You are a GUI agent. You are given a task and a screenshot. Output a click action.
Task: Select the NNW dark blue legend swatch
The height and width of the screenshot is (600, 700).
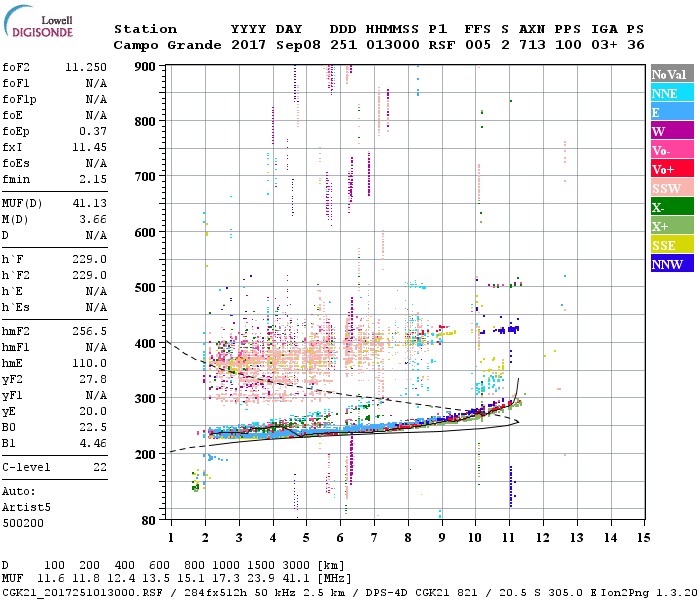[x=672, y=263]
